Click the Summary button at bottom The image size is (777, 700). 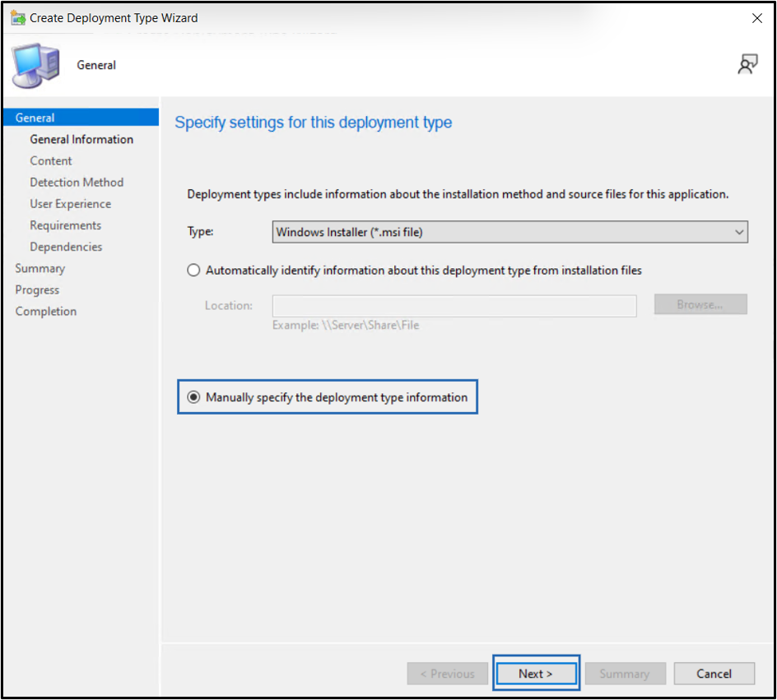pos(625,674)
